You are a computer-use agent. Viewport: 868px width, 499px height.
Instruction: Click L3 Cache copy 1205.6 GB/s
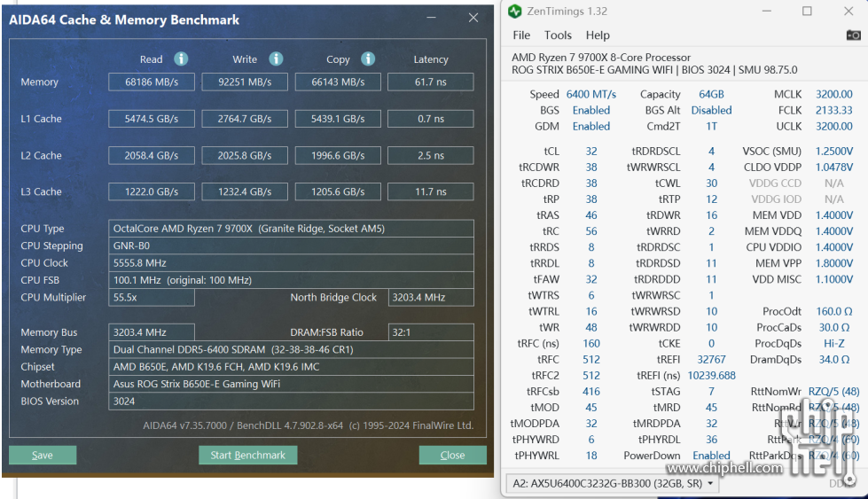pos(338,191)
